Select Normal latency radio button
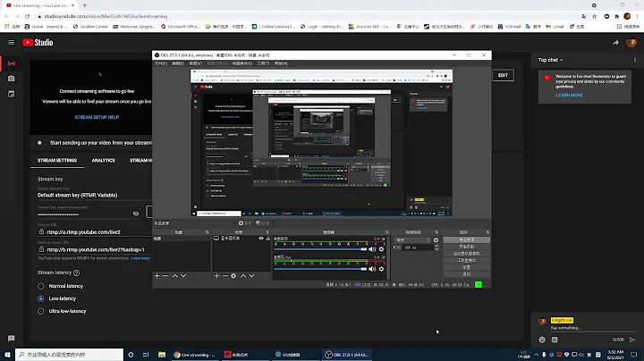The width and height of the screenshot is (644, 361). 40,286
